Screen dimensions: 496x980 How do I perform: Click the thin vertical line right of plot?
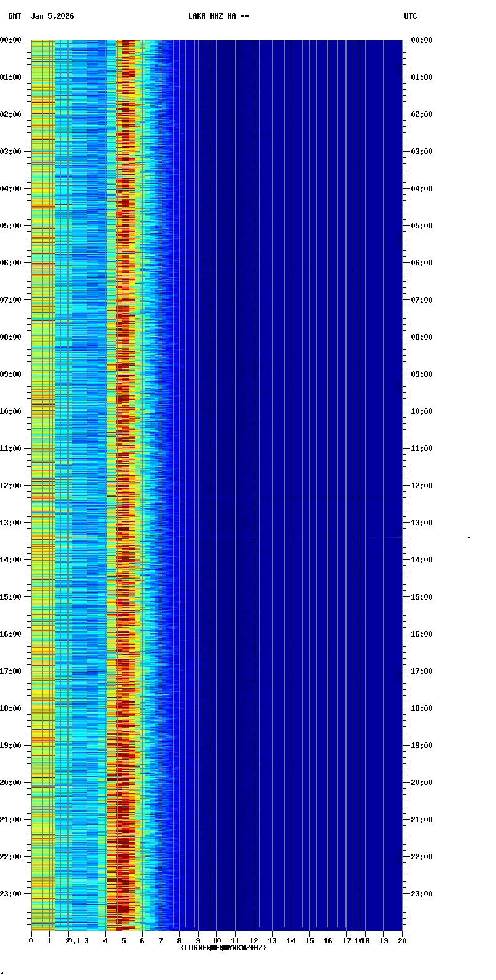[469, 483]
